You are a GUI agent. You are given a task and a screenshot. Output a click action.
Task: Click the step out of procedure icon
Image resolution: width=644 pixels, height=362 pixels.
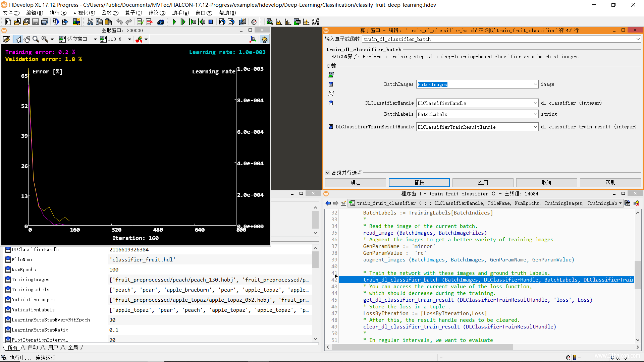tap(202, 22)
